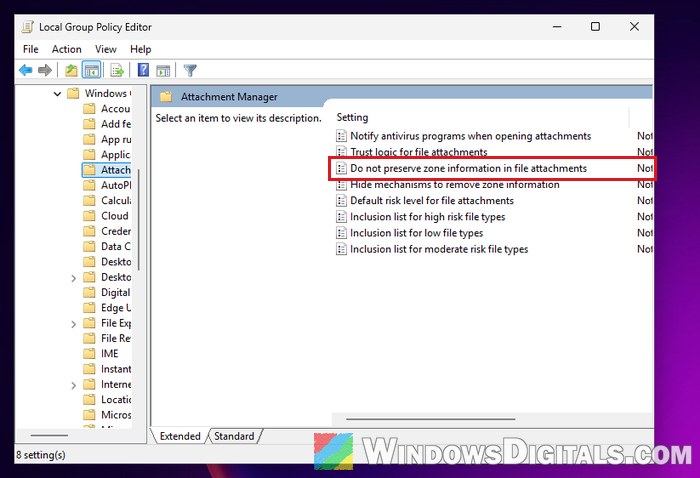Click the Forward arrow toolbar icon

[45, 70]
